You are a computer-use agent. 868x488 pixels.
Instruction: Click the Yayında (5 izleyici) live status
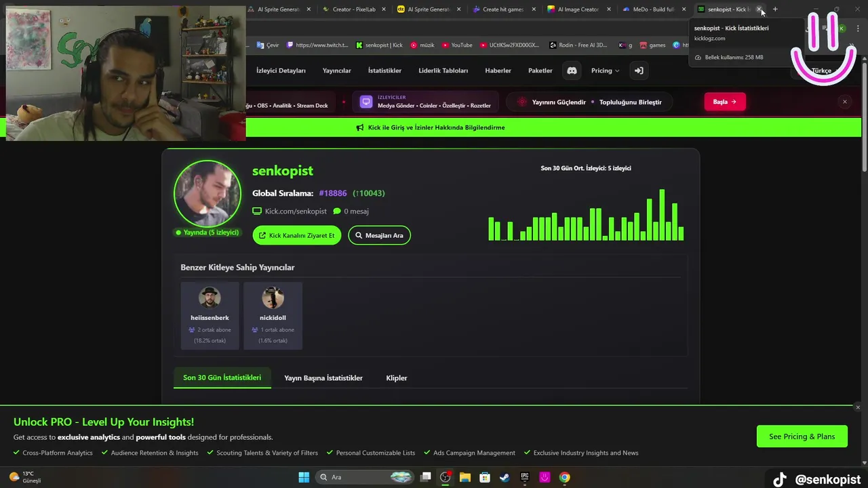point(208,232)
